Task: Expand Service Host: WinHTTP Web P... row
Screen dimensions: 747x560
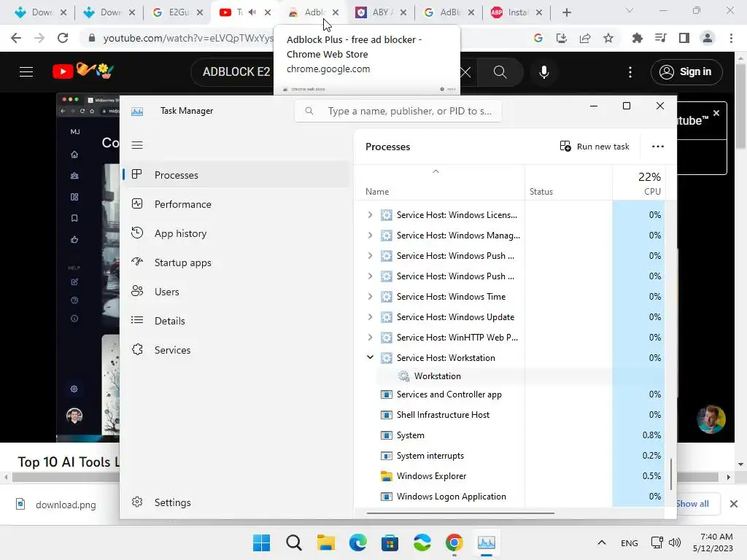Action: pyautogui.click(x=370, y=337)
